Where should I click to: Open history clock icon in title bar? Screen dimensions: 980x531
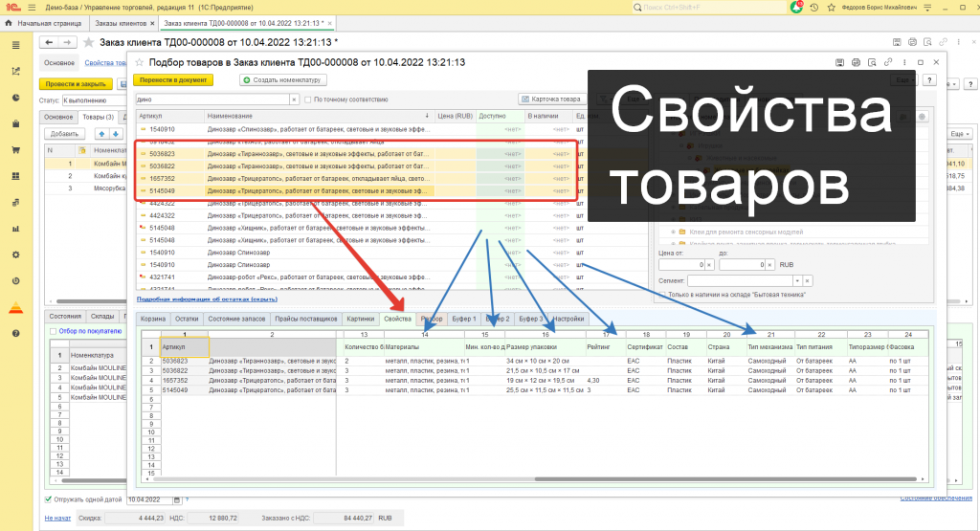coord(813,8)
